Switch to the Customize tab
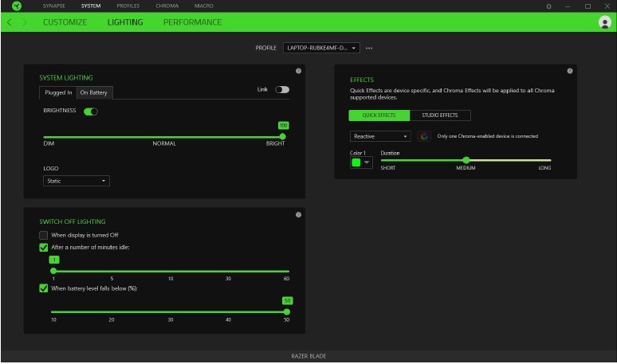The image size is (617, 364). (x=65, y=22)
